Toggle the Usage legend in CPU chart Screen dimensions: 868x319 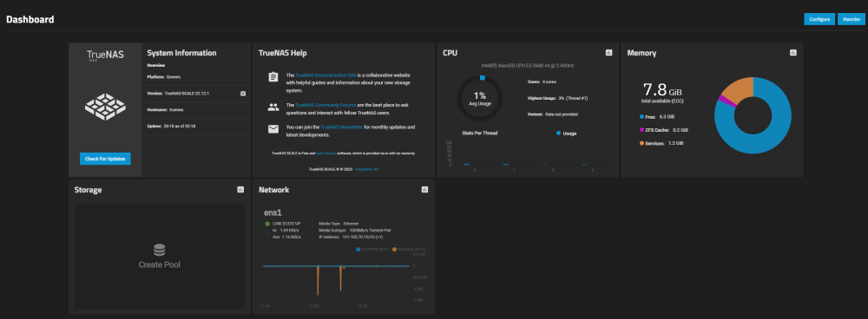(x=566, y=133)
